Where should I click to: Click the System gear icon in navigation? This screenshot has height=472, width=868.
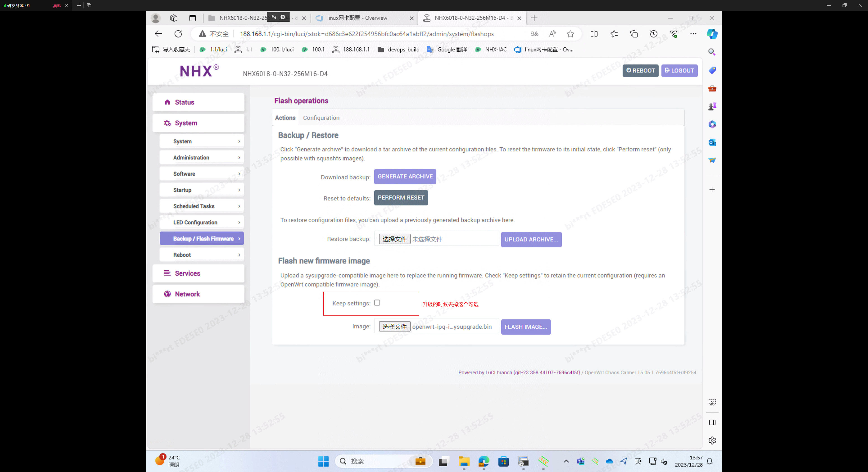click(x=167, y=123)
